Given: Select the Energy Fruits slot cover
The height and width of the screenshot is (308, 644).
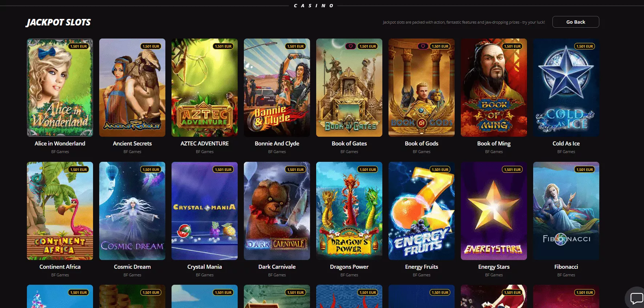Looking at the screenshot, I should pos(422,211).
